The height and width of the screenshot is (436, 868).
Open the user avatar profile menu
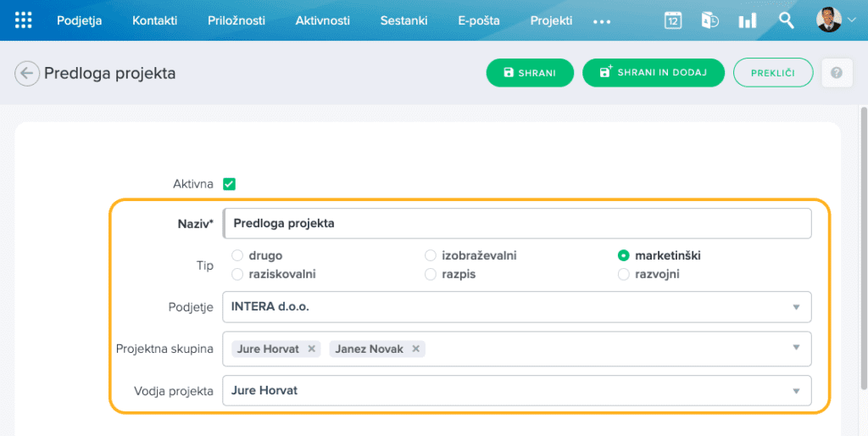coord(829,20)
